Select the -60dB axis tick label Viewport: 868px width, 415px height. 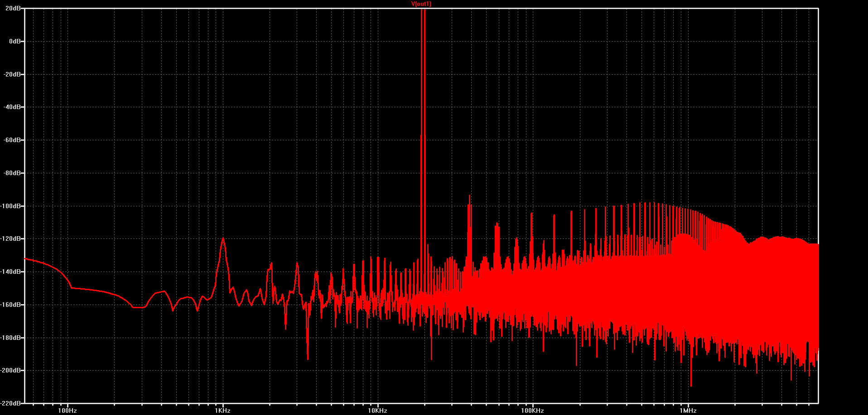[12, 140]
